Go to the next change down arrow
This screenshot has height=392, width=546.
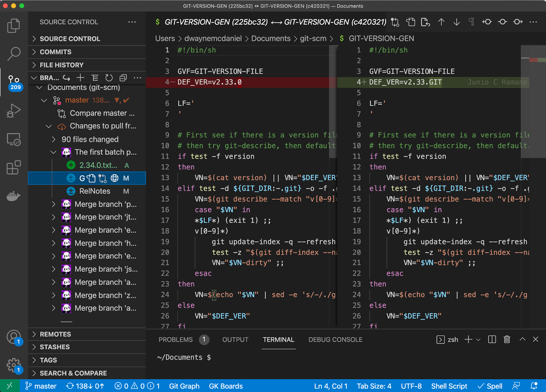pyautogui.click(x=457, y=22)
